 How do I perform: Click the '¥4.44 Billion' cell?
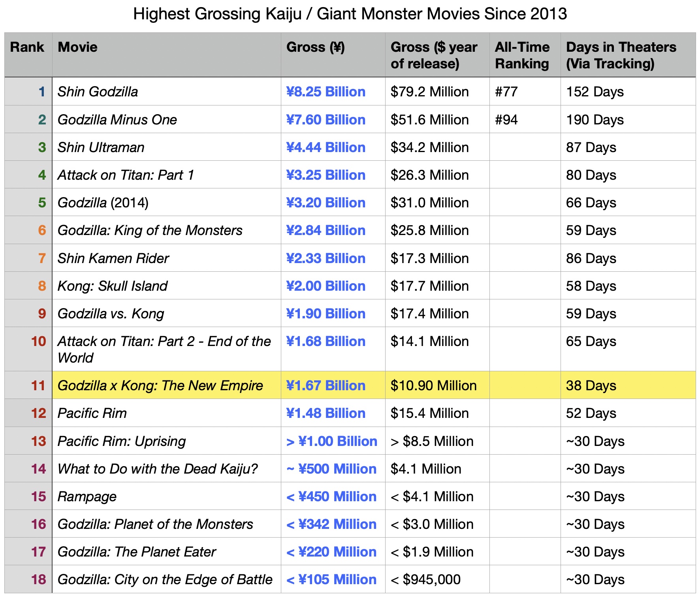click(333, 147)
